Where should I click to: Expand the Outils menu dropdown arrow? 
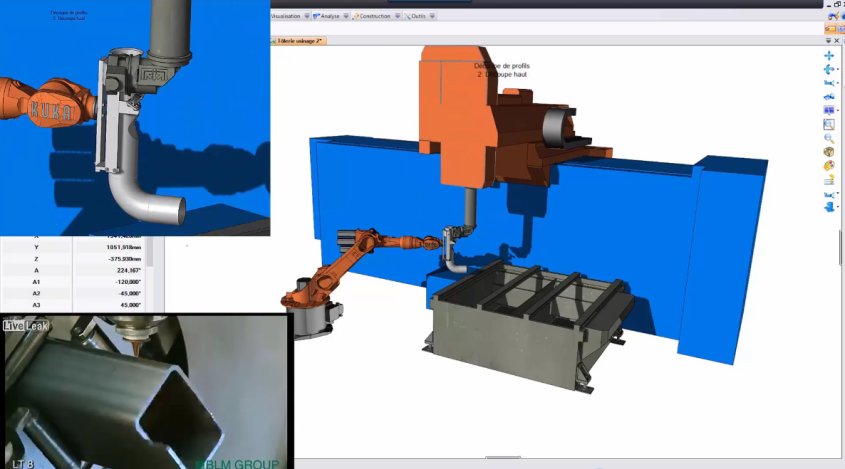point(432,16)
